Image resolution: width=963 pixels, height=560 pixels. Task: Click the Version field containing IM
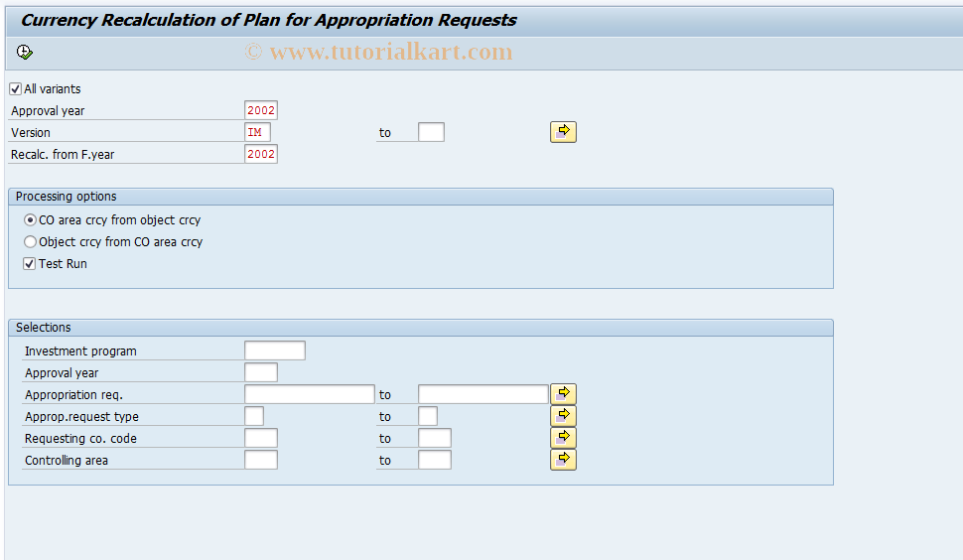257,132
